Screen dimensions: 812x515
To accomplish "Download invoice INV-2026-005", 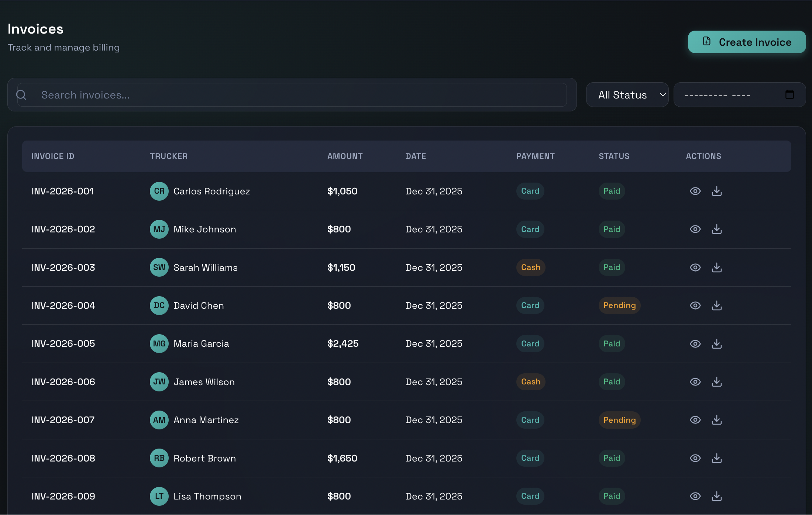I will click(x=716, y=344).
